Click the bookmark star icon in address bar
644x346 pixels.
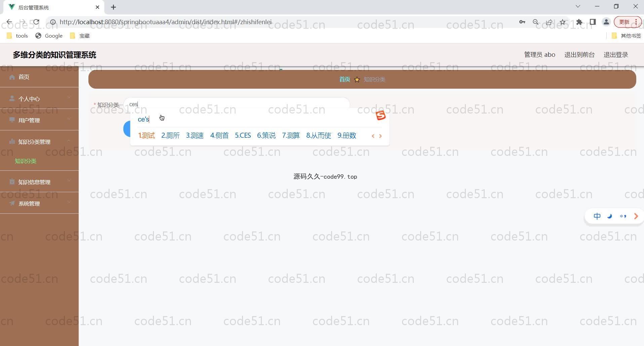(562, 22)
